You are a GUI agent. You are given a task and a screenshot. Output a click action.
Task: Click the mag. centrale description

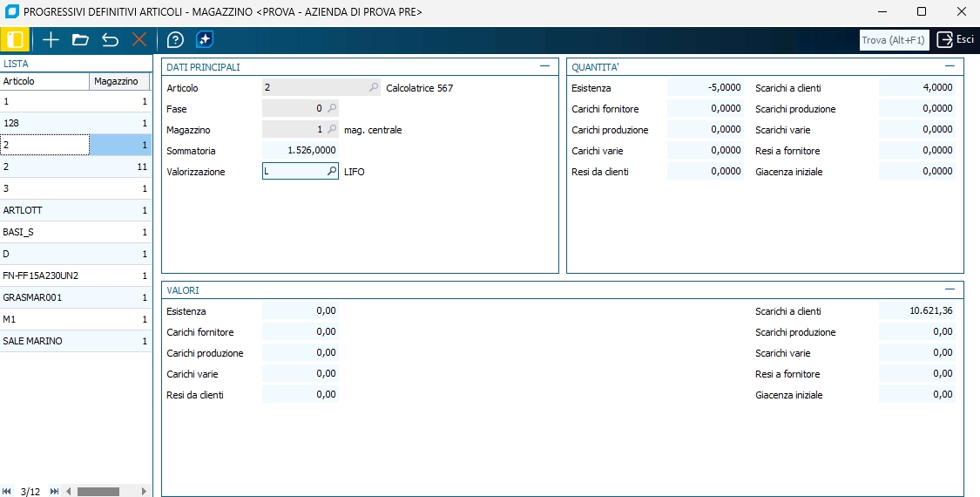pos(373,130)
